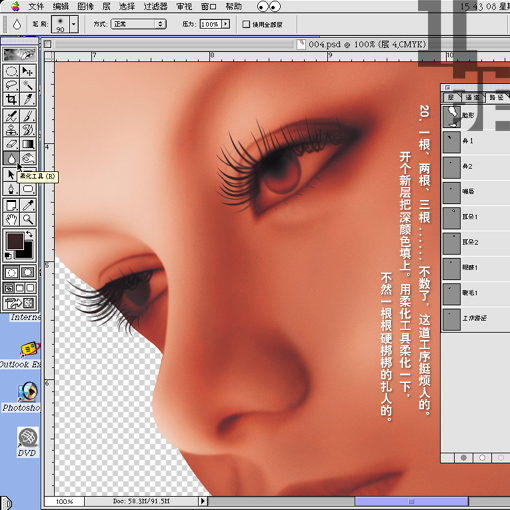Select the lasso tool

(x=11, y=85)
